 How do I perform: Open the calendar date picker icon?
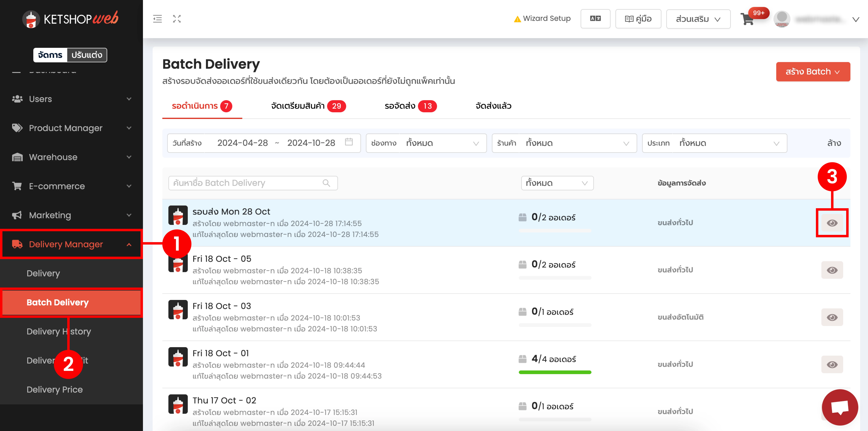coord(349,142)
